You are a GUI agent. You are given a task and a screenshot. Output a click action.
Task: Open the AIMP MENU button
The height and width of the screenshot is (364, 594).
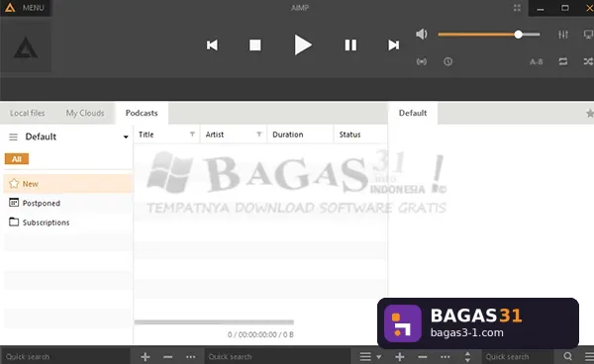[x=26, y=8]
